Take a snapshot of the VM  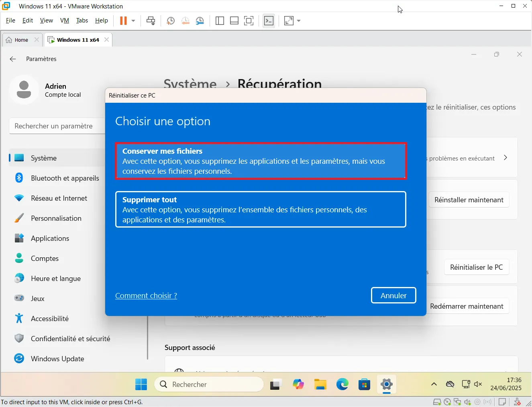(x=170, y=21)
